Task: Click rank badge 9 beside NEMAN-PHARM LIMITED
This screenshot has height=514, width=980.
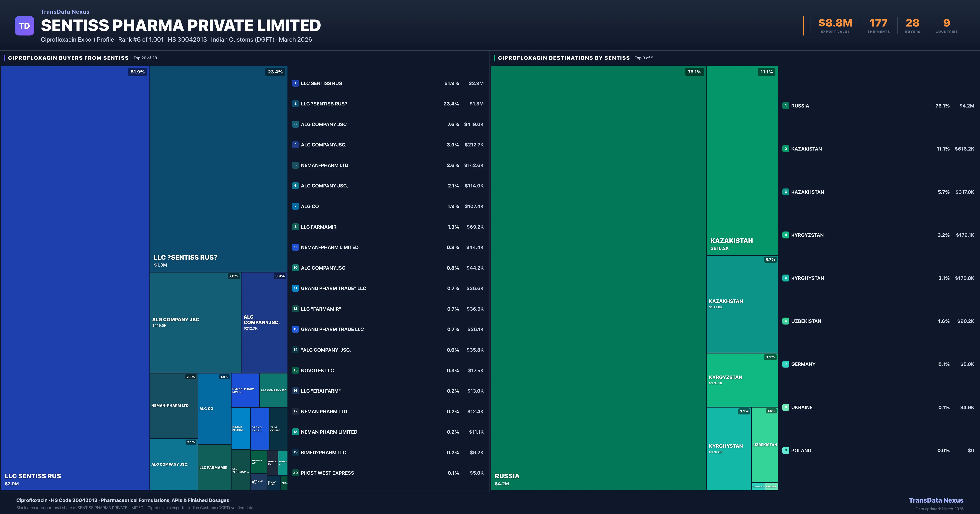Action: tap(295, 247)
